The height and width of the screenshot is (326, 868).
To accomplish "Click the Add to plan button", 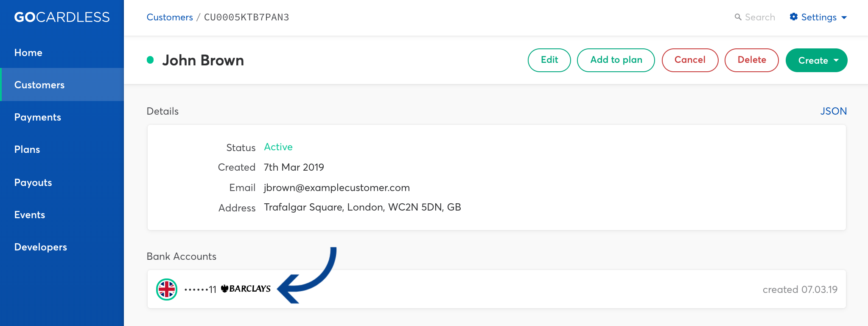I will tap(616, 60).
